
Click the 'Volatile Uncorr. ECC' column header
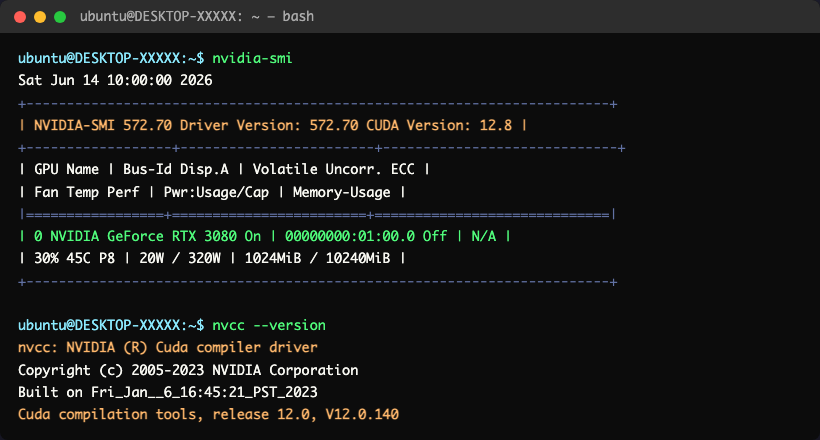pyautogui.click(x=334, y=170)
